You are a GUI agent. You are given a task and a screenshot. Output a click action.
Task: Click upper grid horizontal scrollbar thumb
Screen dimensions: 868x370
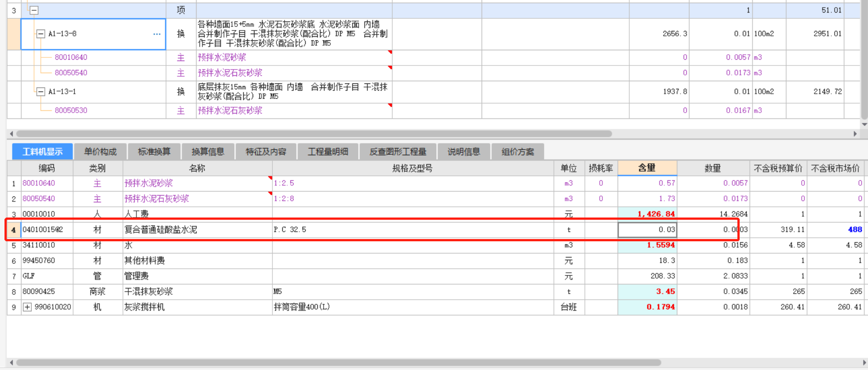click(x=314, y=134)
